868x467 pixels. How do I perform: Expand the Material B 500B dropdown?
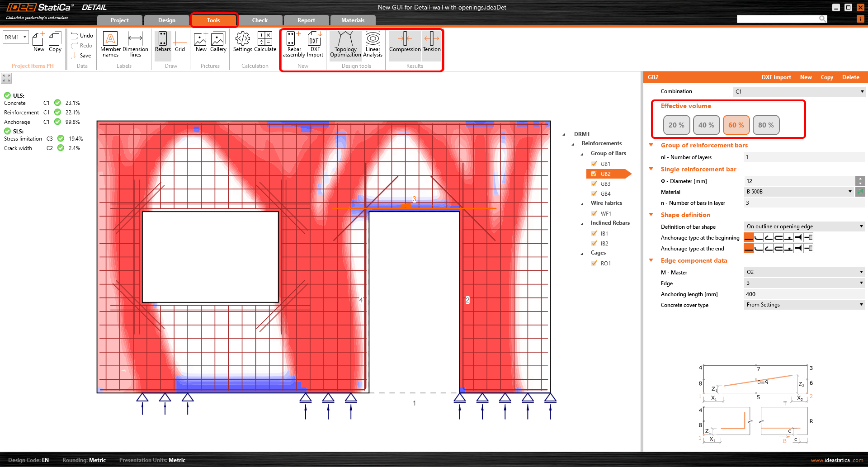click(798, 192)
